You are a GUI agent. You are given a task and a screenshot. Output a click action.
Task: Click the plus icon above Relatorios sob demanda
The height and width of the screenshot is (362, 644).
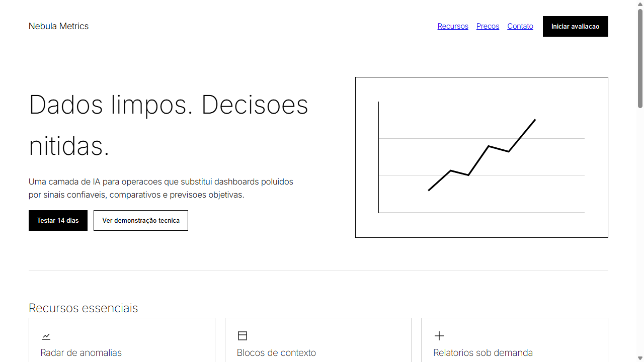tap(439, 336)
